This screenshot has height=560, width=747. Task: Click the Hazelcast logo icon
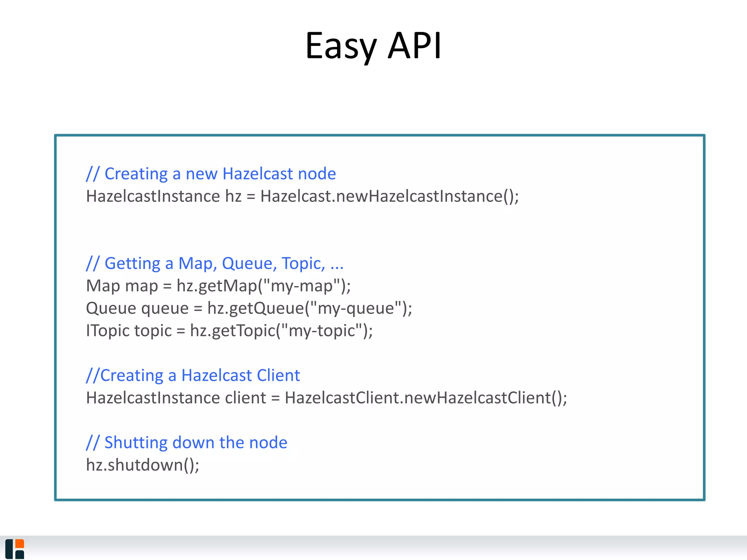coord(15,549)
